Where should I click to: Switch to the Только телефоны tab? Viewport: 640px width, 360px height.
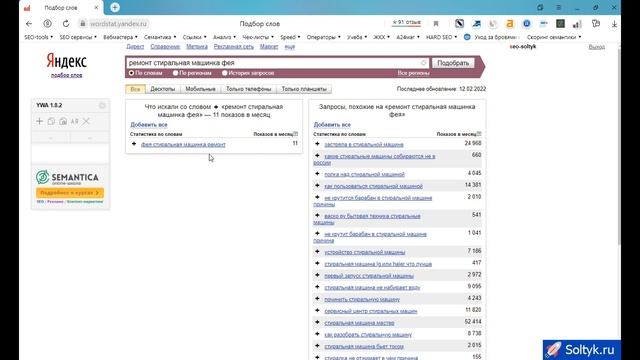point(249,89)
